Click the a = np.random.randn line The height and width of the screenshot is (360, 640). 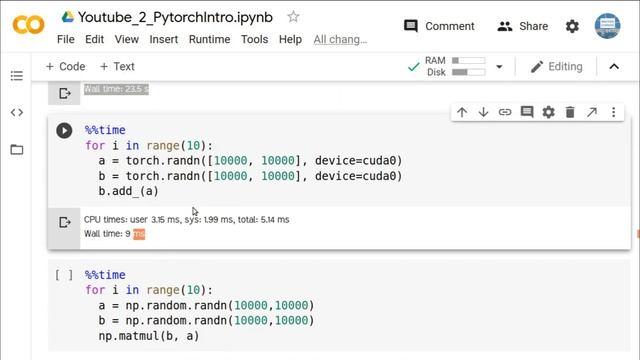click(x=206, y=305)
